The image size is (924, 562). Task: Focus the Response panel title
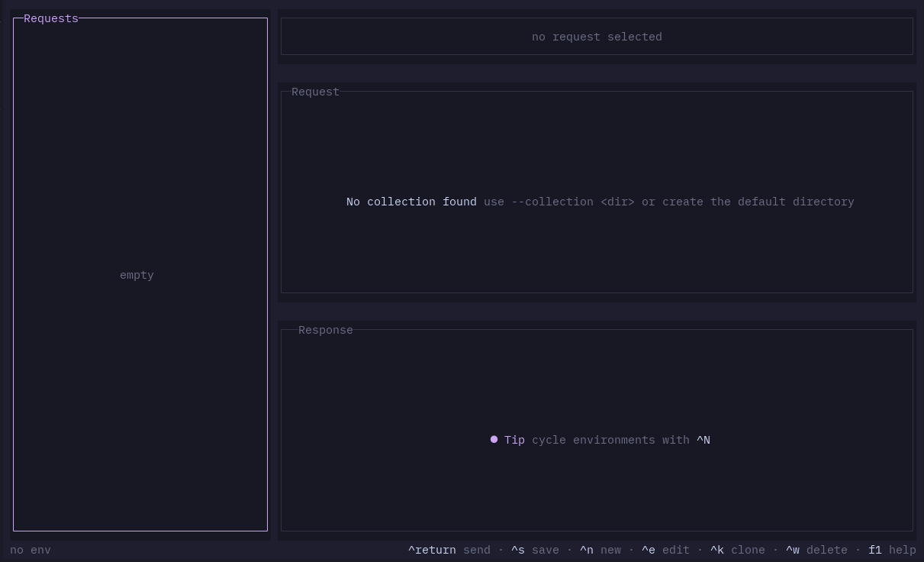pos(326,330)
